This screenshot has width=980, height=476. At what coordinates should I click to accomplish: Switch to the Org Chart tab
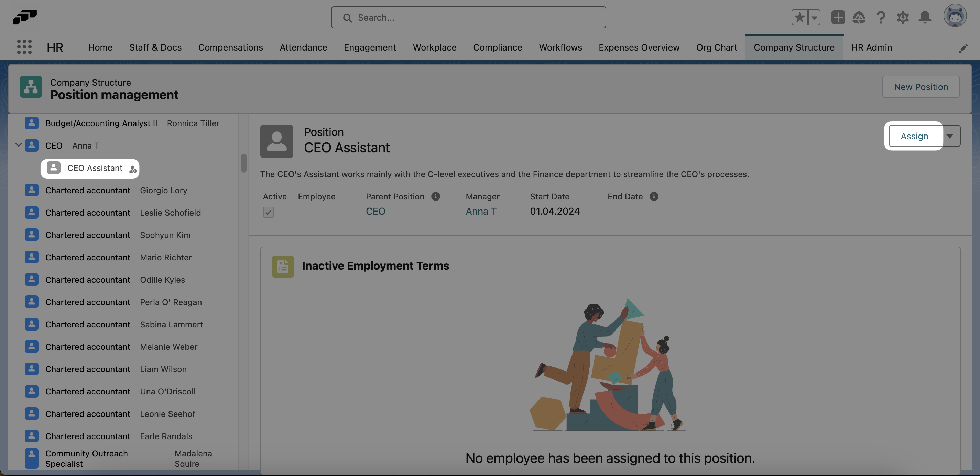coord(717,47)
